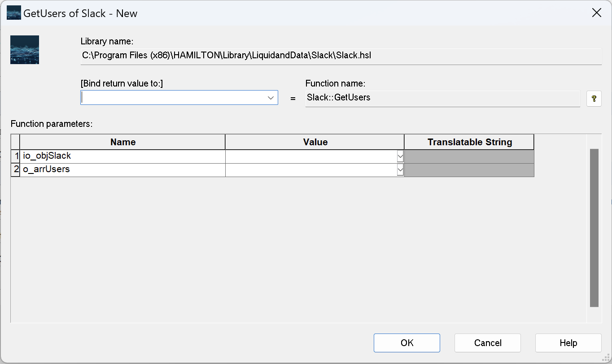This screenshot has height=364, width=612.
Task: Click the Translatable String column header
Action: (x=469, y=142)
